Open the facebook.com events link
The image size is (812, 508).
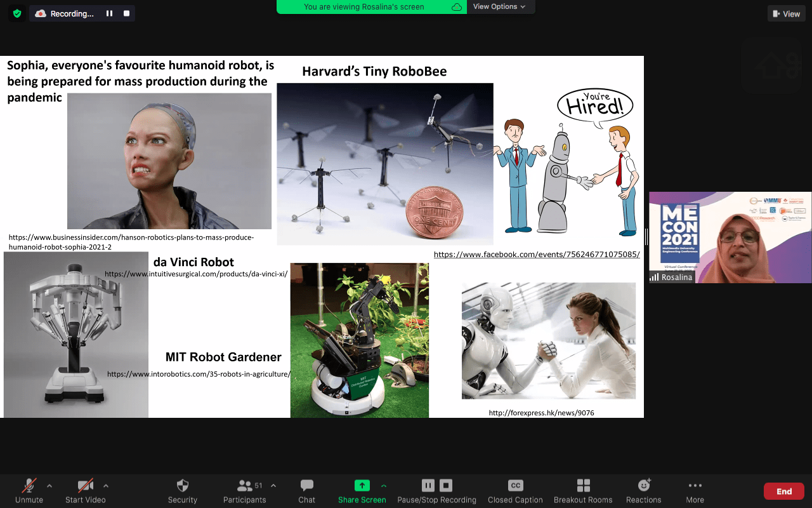[537, 255]
